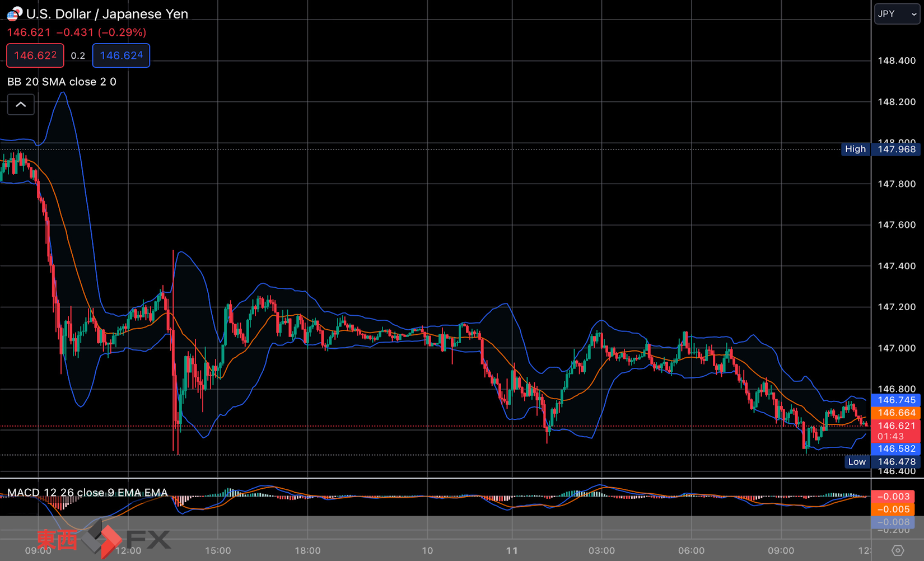Collapse the indicator legend with chevron button

[x=21, y=105]
